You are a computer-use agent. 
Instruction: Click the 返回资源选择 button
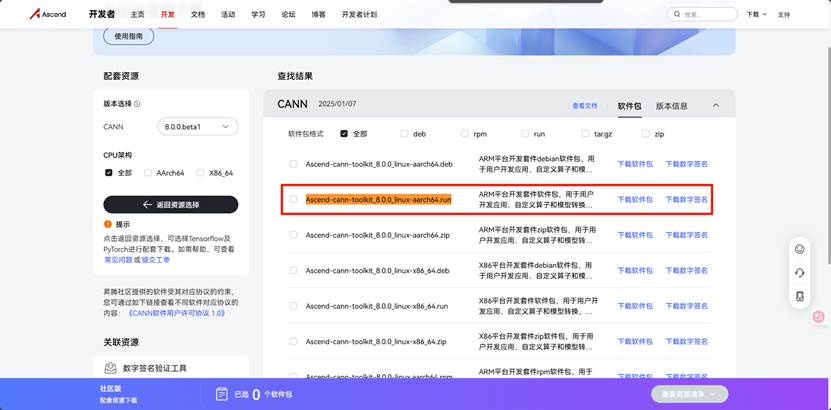171,204
